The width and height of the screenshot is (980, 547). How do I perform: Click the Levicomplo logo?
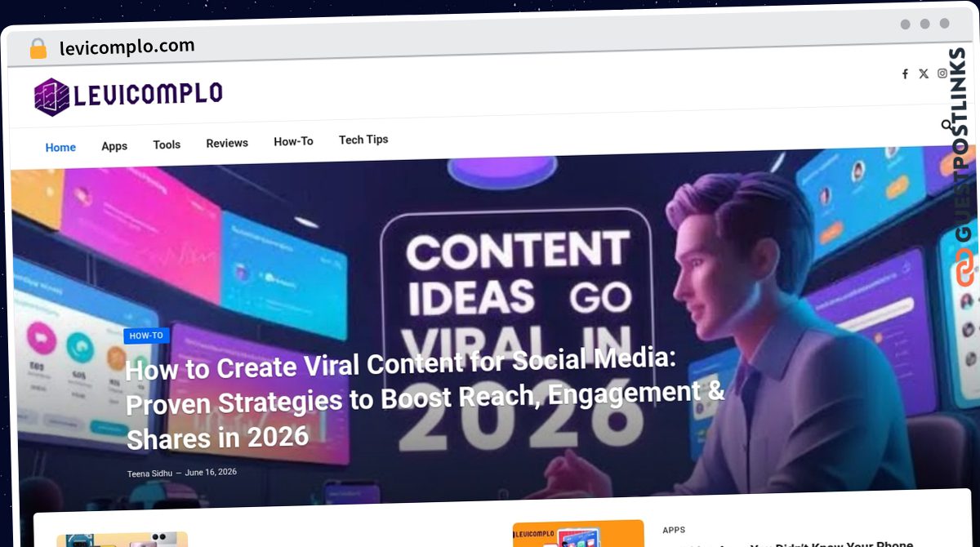pyautogui.click(x=128, y=96)
